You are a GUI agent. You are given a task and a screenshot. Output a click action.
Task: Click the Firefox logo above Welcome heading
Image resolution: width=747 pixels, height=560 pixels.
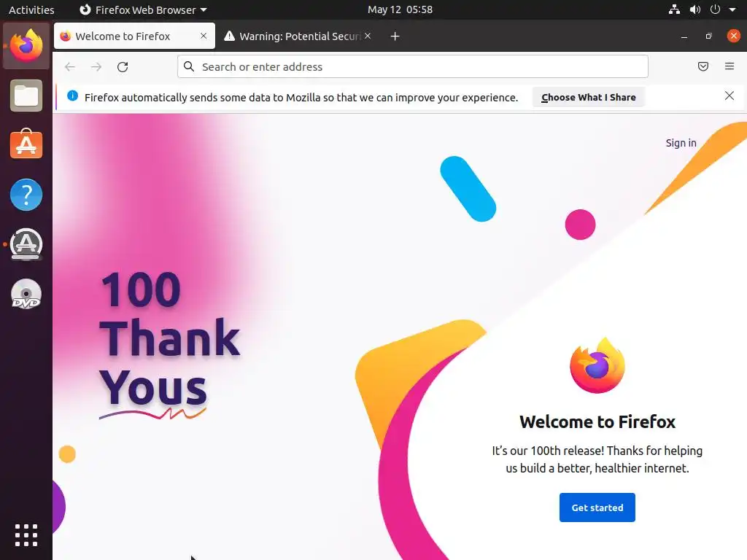(x=597, y=365)
